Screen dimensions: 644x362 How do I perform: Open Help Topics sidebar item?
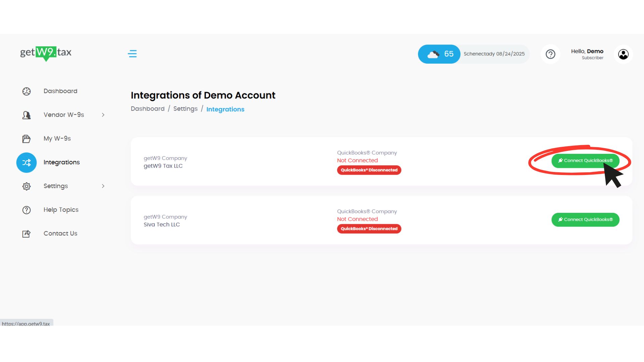[x=61, y=210]
